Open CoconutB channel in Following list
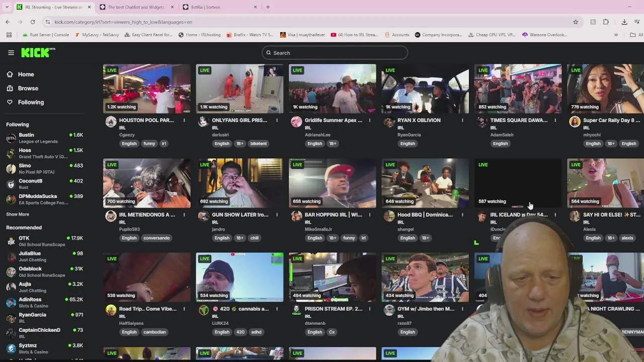This screenshot has height=362, width=644. pos(44,184)
